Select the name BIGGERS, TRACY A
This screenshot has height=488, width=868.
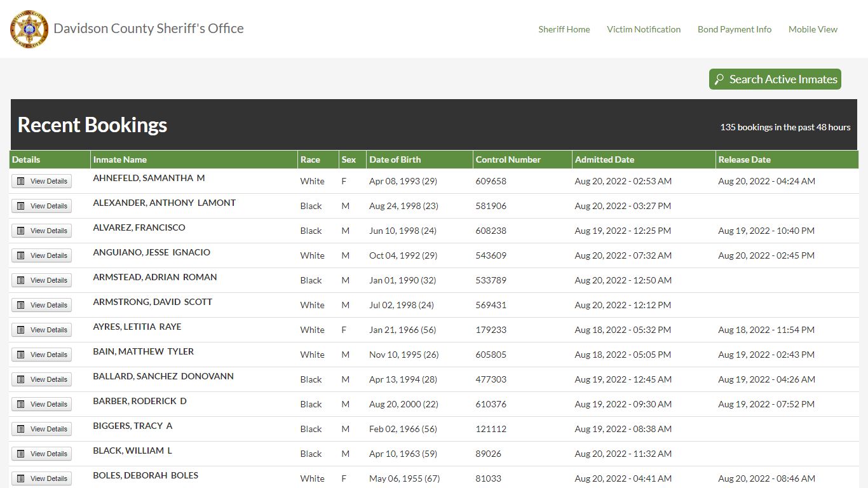[x=133, y=426]
